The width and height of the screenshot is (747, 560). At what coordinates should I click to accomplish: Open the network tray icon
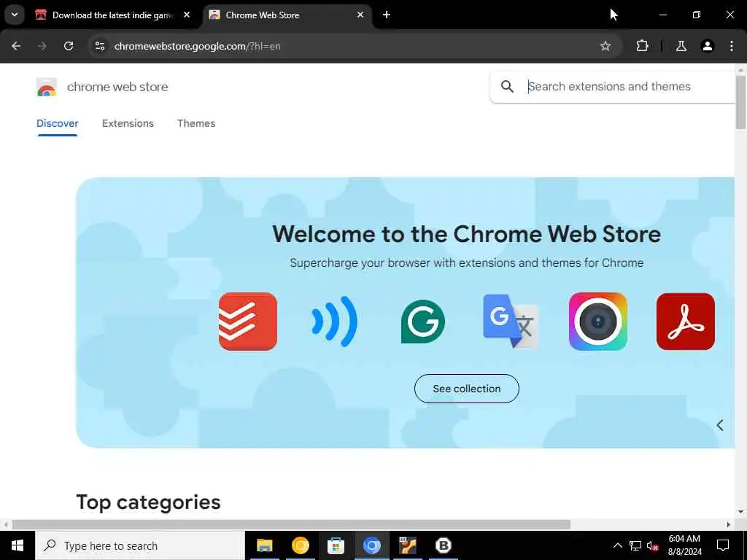635,546
